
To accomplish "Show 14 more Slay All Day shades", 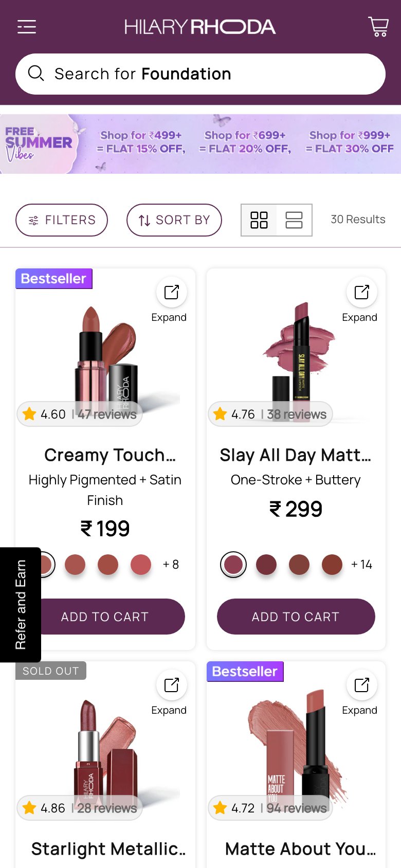I will (361, 565).
